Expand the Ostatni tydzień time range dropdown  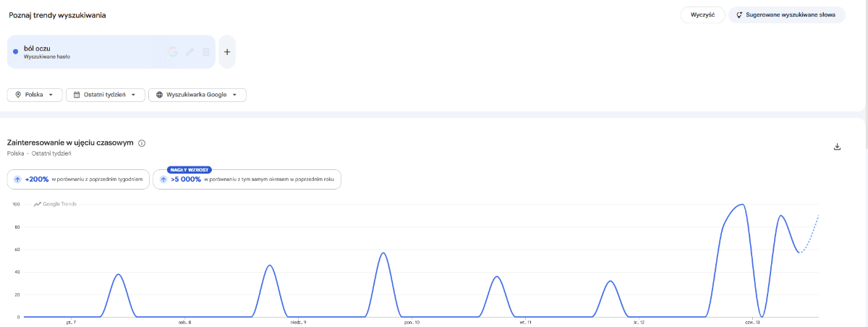(105, 95)
